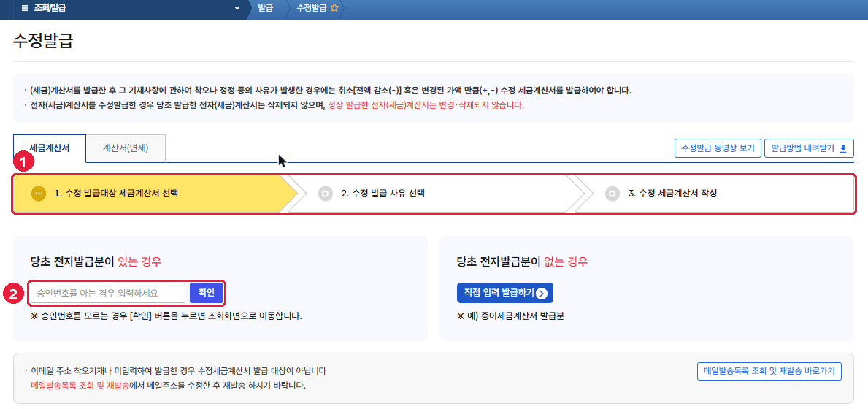Screen dimensions: 868x409
Task: Click the red 메일발송목록 조회 및 재발송 text
Action: [x=80, y=385]
